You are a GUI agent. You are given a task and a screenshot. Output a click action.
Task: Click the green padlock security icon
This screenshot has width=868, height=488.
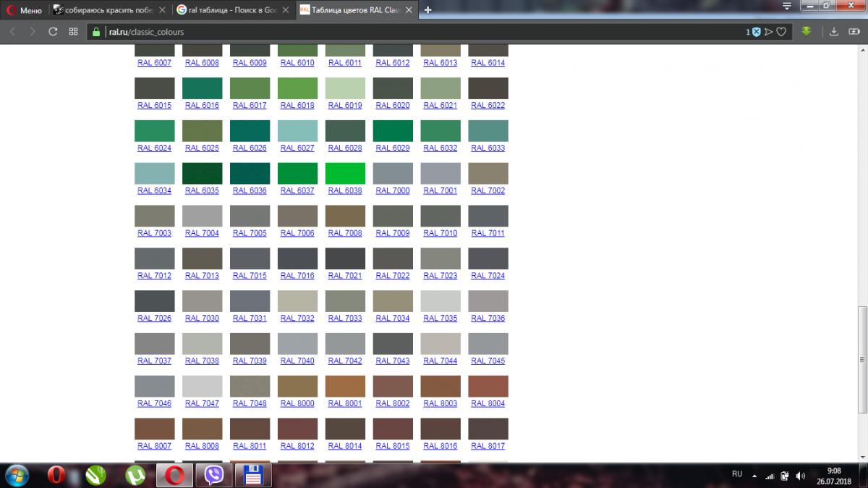[95, 32]
